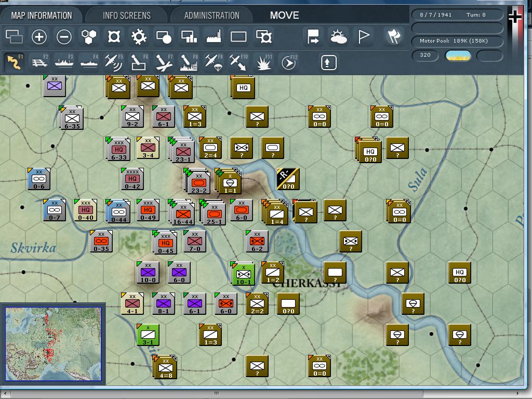Select the 0-6 unit counter

coord(38,179)
